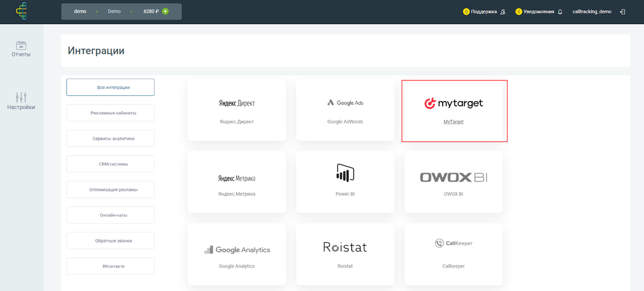Open the Power BI card label
This screenshot has width=644, height=291.
click(345, 194)
